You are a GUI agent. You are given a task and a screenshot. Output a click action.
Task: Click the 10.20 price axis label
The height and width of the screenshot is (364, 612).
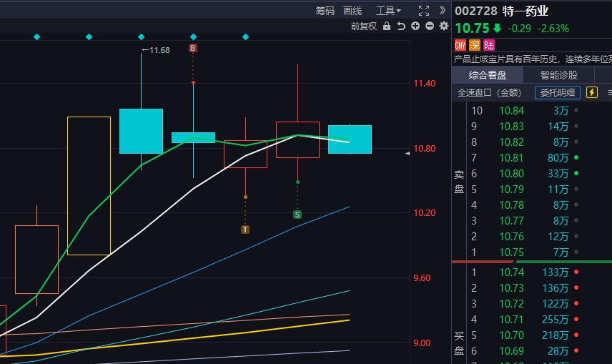(x=424, y=213)
